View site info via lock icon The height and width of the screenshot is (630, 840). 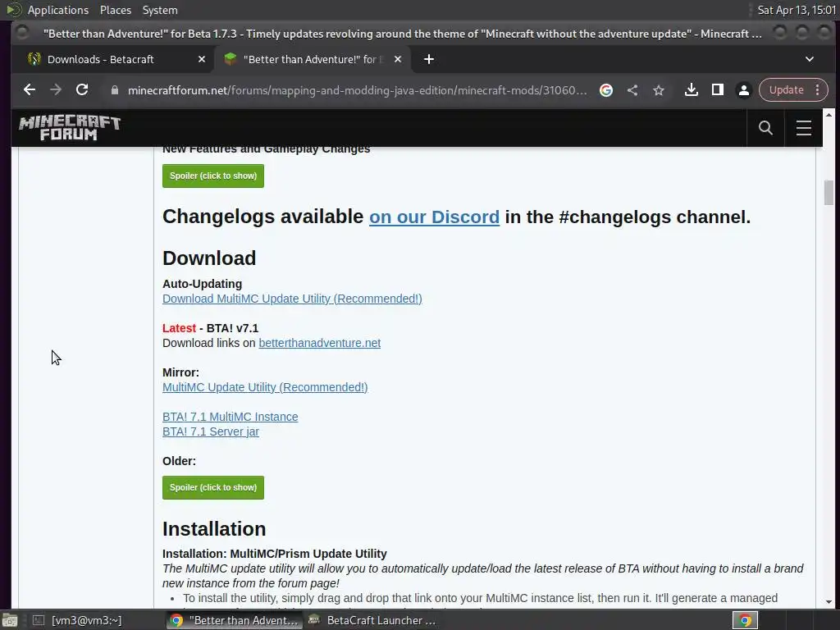(114, 90)
